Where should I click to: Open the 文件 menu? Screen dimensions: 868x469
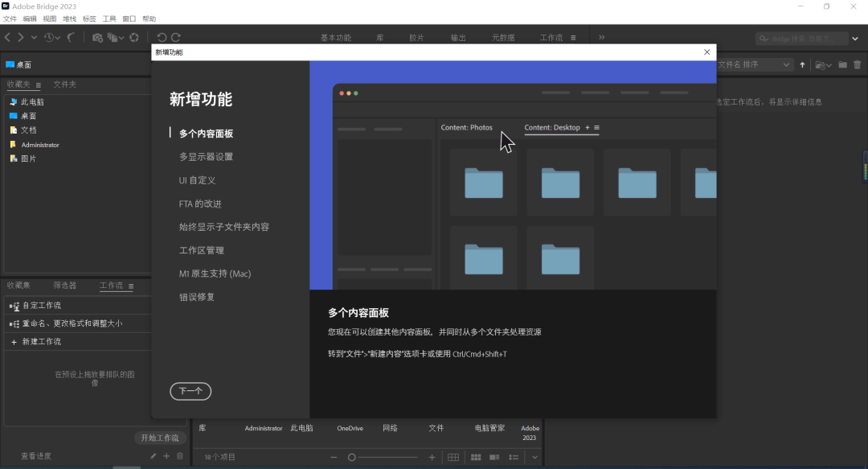10,19
